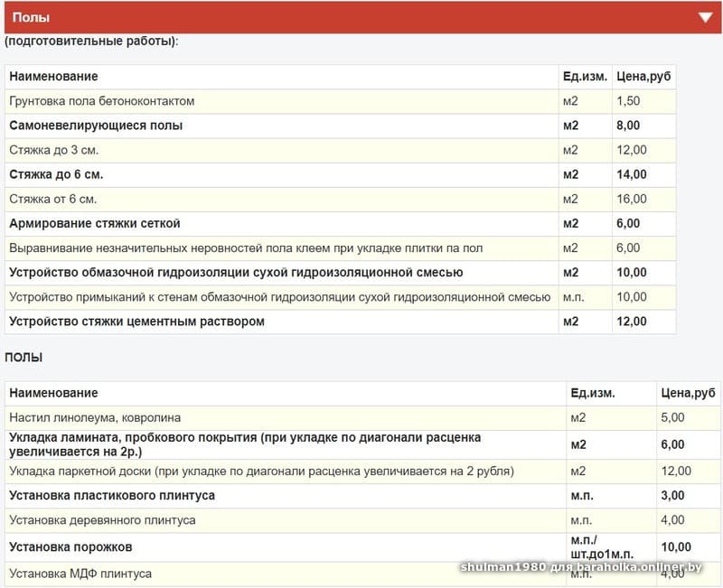
Task: Select the 'Устройство примыканий к стенам' row name
Action: click(280, 297)
